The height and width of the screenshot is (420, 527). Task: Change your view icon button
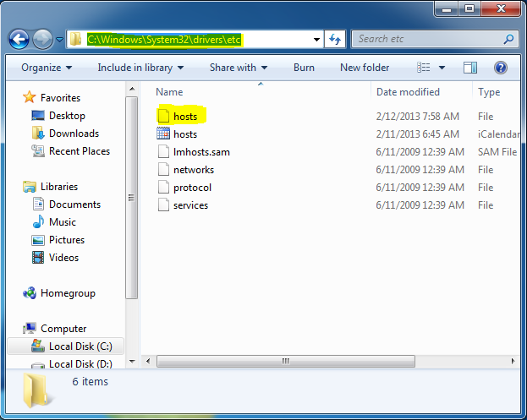click(424, 68)
